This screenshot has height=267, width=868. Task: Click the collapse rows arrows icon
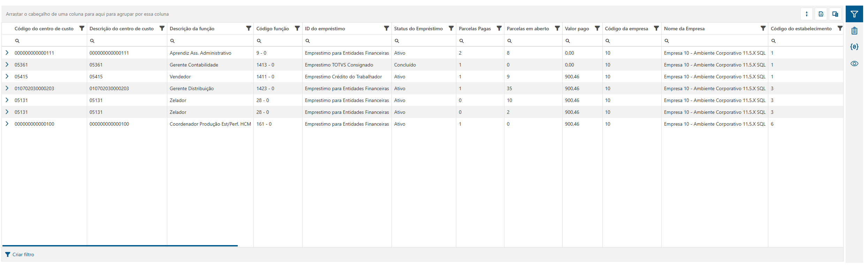pos(807,14)
